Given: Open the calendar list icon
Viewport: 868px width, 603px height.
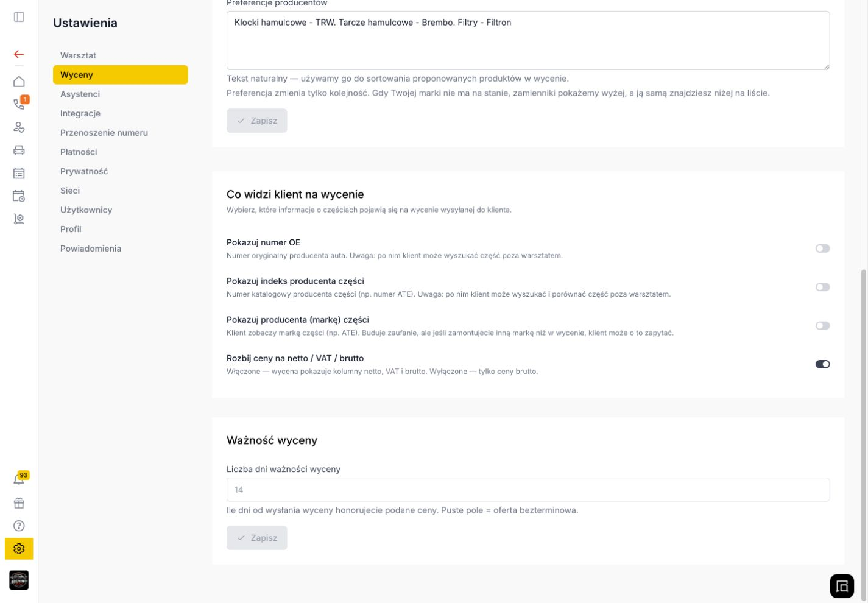Looking at the screenshot, I should 19,173.
